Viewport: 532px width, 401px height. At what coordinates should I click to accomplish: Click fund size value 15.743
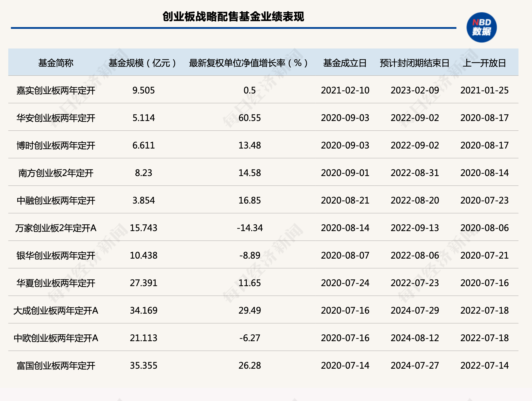143,228
